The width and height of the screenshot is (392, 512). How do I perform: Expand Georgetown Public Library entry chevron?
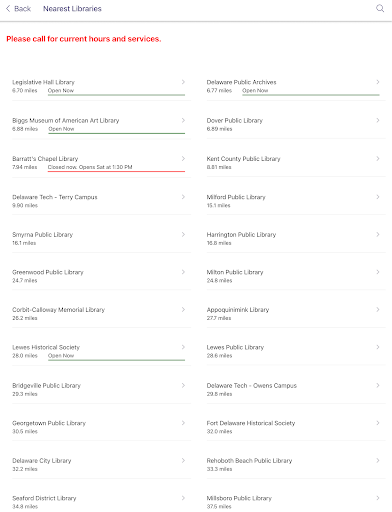pyautogui.click(x=183, y=423)
